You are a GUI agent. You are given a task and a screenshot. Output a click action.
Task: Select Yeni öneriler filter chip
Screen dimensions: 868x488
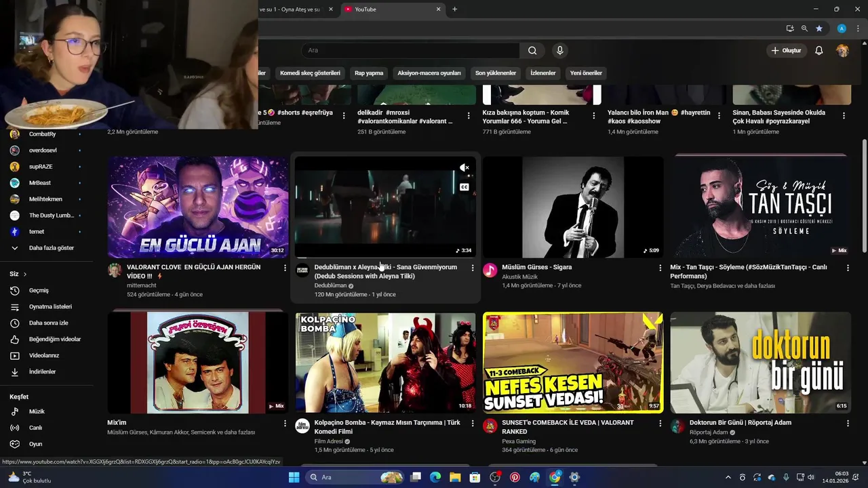586,73
